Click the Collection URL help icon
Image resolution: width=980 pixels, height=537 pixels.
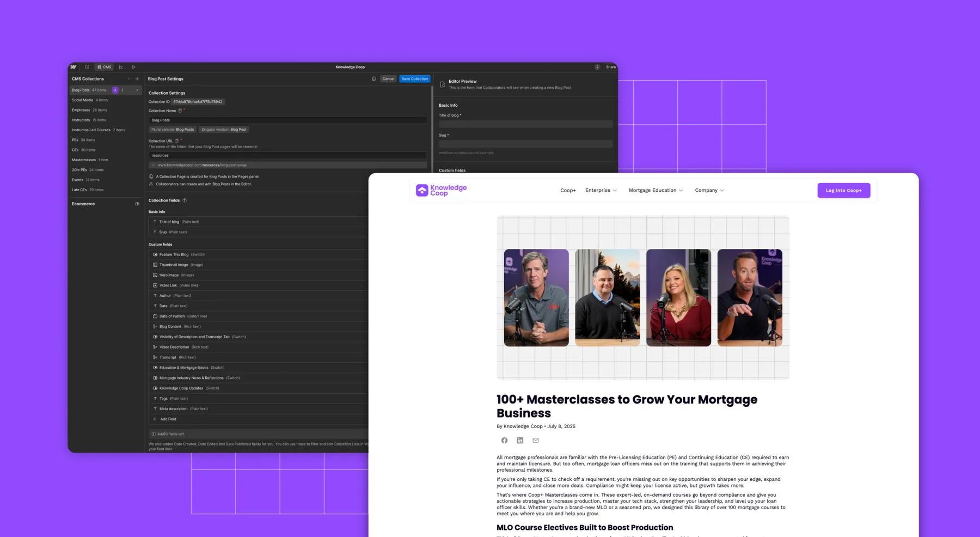pyautogui.click(x=177, y=141)
